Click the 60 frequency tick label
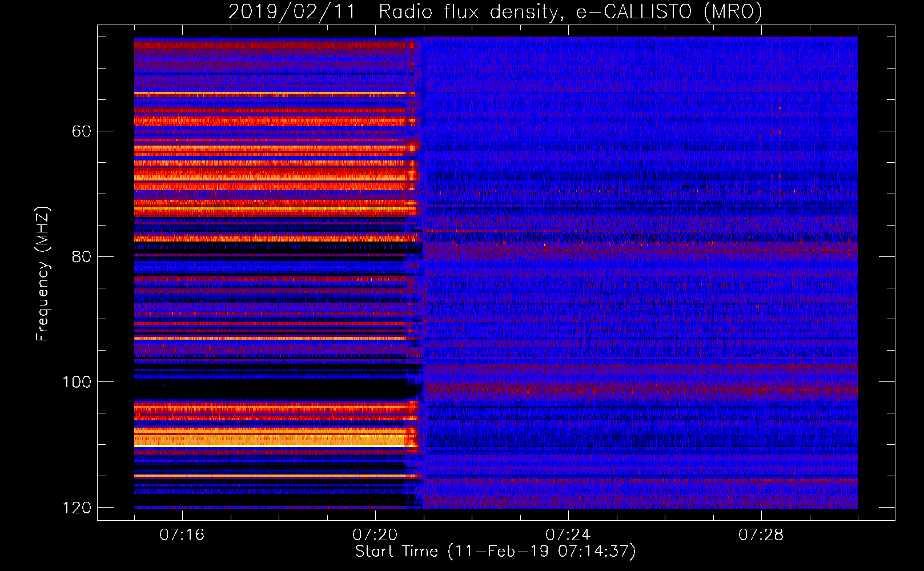924x571 pixels. tap(82, 131)
